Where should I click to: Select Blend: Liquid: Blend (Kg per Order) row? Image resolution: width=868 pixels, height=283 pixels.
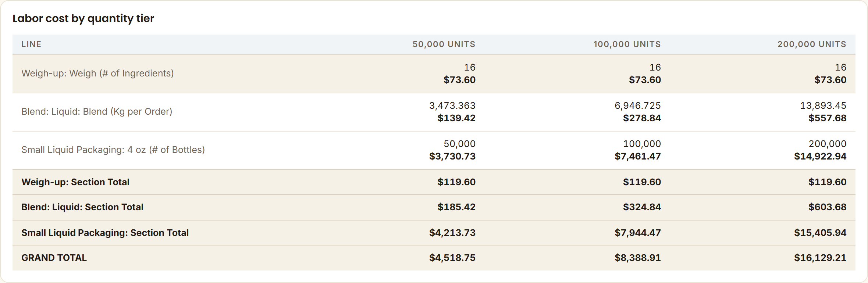[434, 112]
